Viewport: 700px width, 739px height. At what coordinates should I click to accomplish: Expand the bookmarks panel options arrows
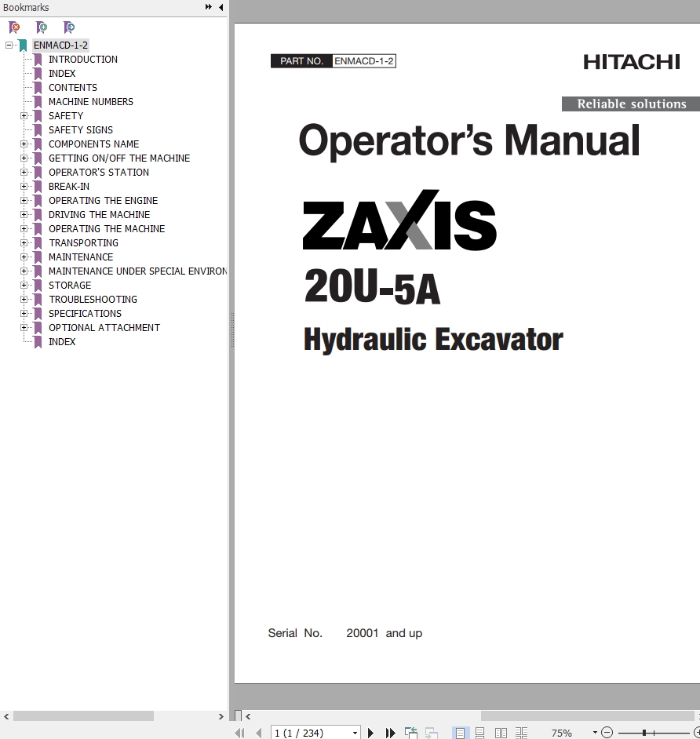208,7
